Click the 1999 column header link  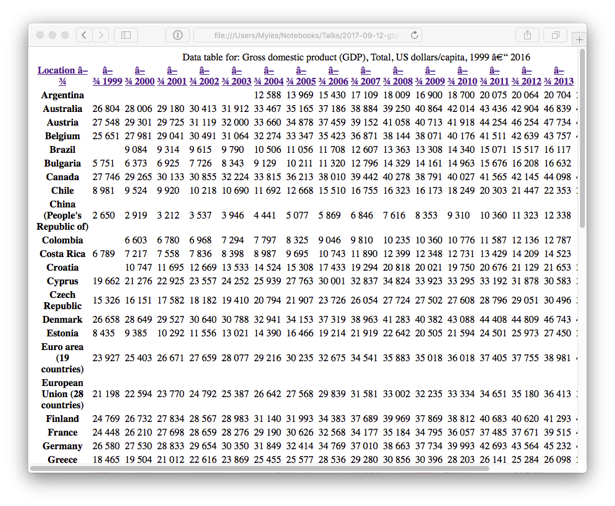click(x=107, y=81)
